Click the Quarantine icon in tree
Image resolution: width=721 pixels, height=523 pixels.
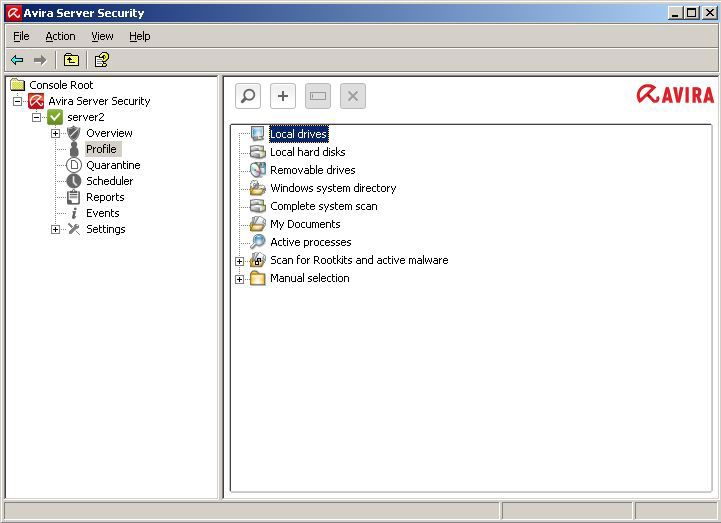pyautogui.click(x=74, y=165)
